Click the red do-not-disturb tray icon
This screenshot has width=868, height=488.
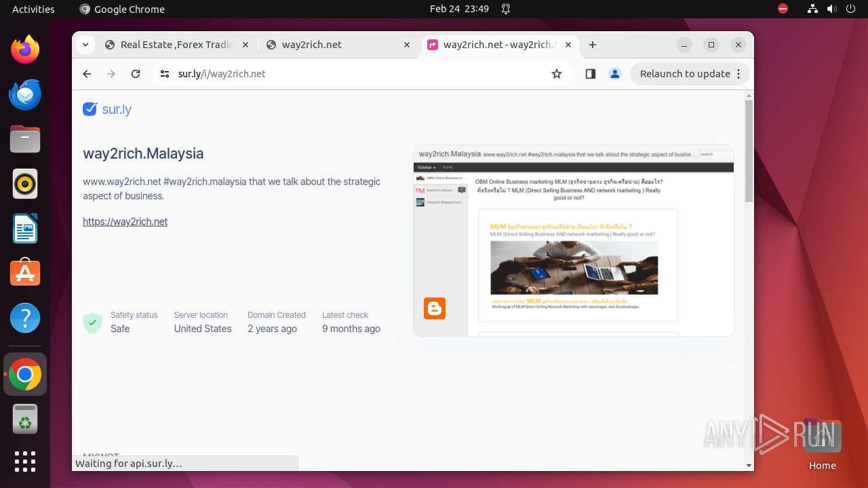tap(783, 9)
